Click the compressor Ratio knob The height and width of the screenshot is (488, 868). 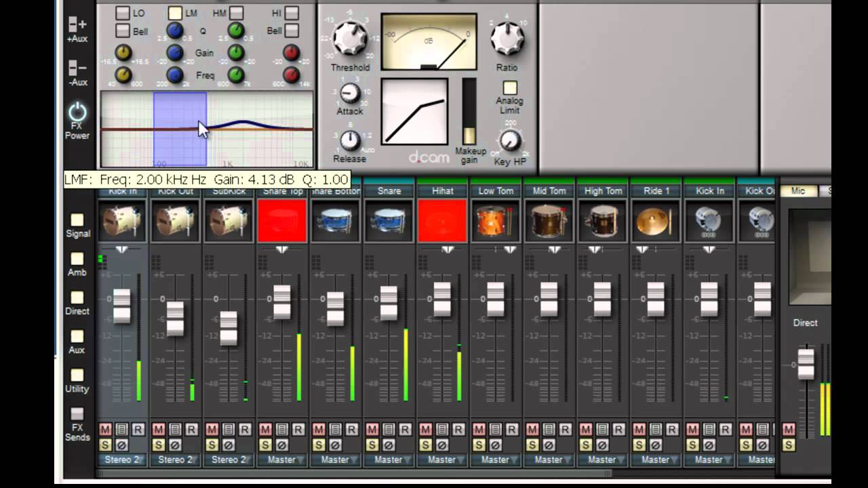tap(507, 38)
